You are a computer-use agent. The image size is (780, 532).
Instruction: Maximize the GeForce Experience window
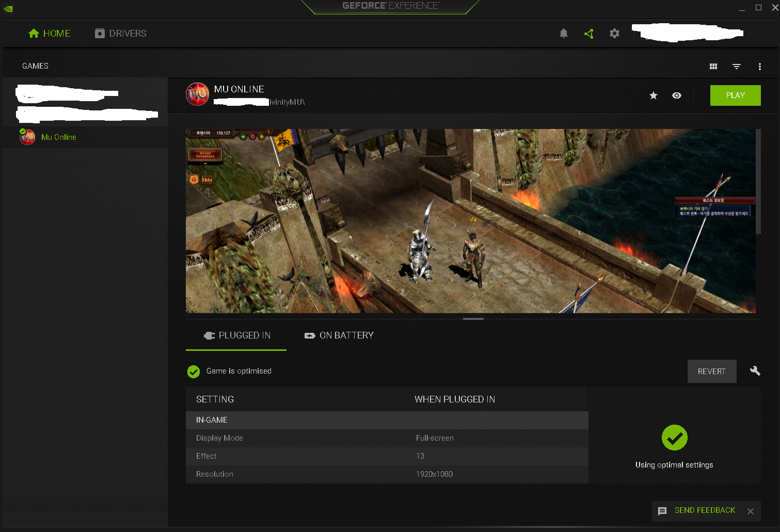pos(758,7)
